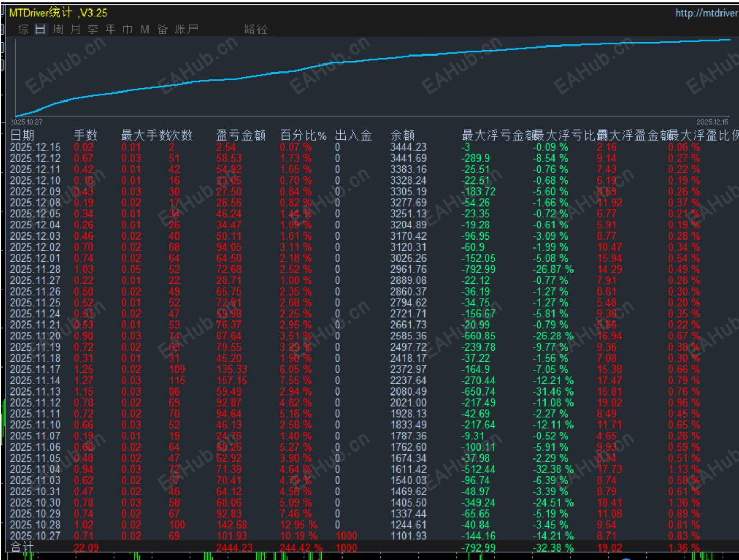Click lot size 1.27 on 2025.11.14
Screen dimensions: 739x560
pos(84,380)
